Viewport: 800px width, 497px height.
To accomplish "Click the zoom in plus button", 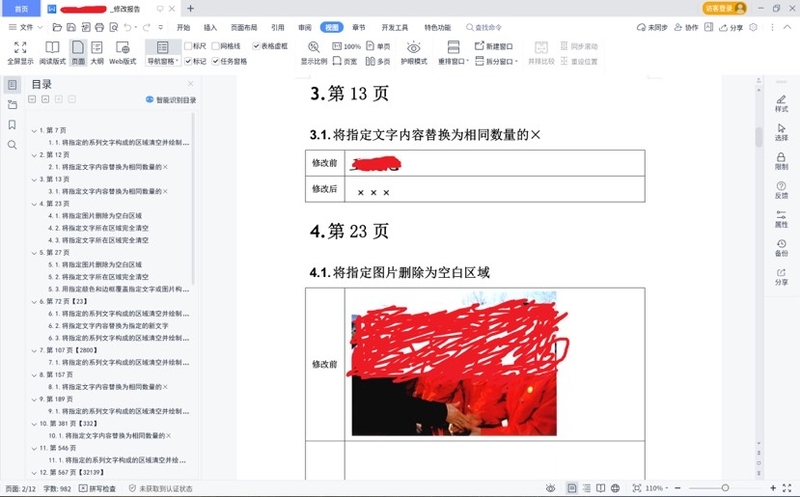I will 773,488.
